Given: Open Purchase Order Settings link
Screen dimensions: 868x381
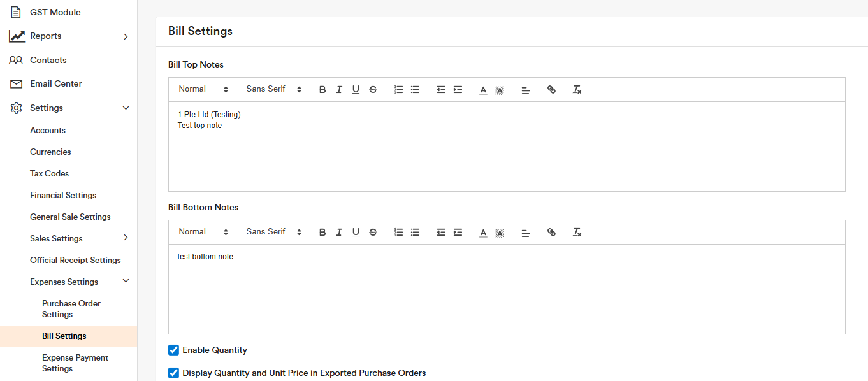Looking at the screenshot, I should pyautogui.click(x=71, y=309).
